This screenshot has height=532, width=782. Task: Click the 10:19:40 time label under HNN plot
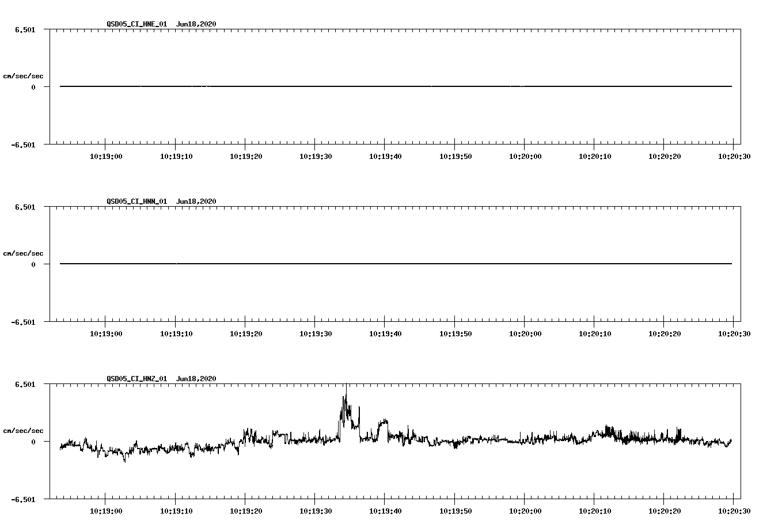(x=385, y=333)
